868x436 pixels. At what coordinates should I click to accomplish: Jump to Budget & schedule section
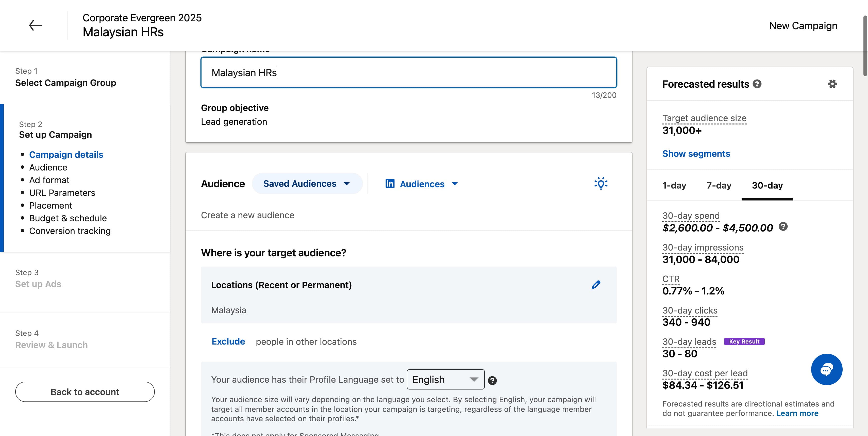68,218
